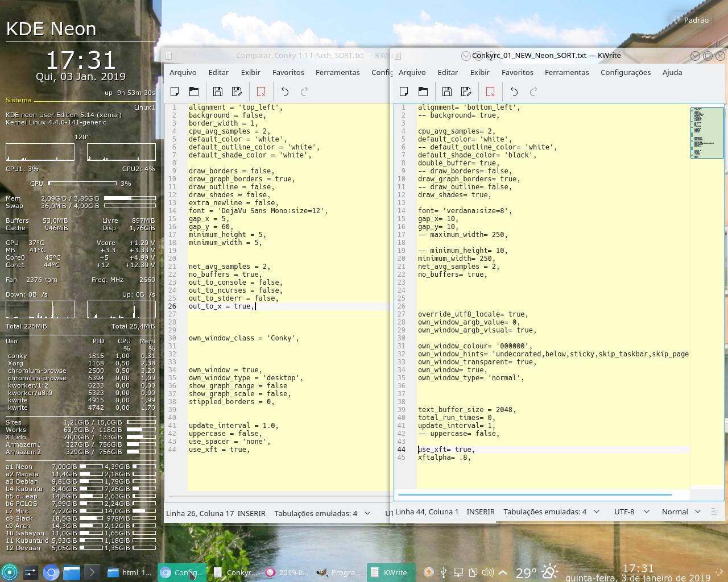Close the document via the red close-document icon

[490, 91]
